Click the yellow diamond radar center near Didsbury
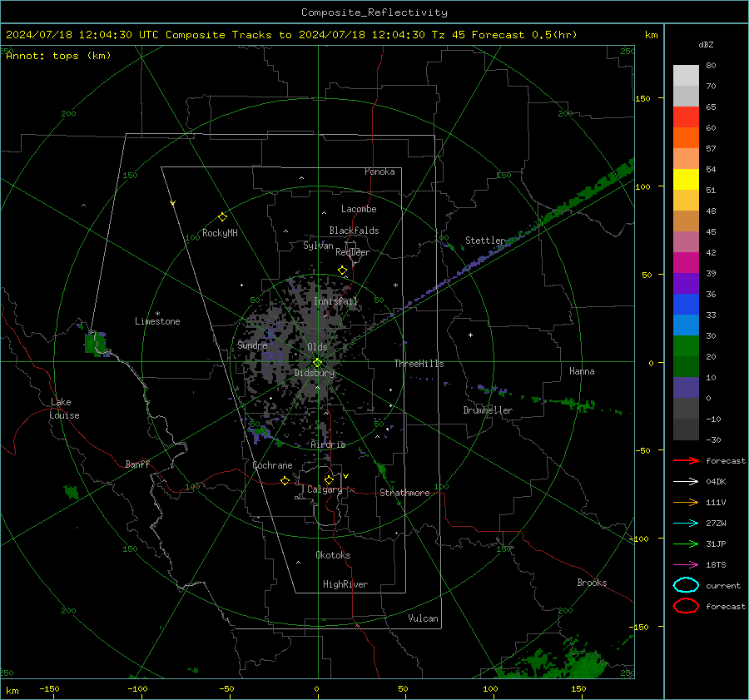749x700 pixels. [317, 363]
